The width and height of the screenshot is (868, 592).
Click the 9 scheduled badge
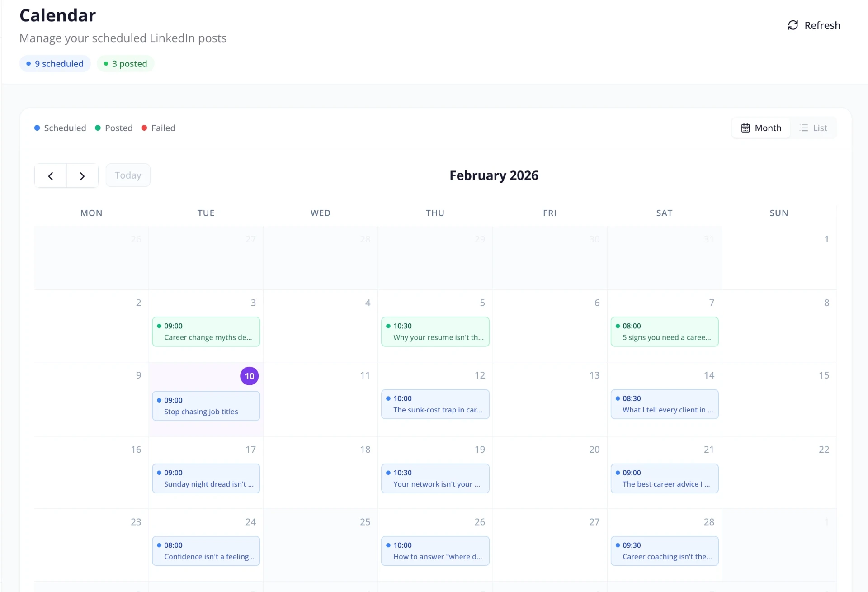[x=55, y=64]
